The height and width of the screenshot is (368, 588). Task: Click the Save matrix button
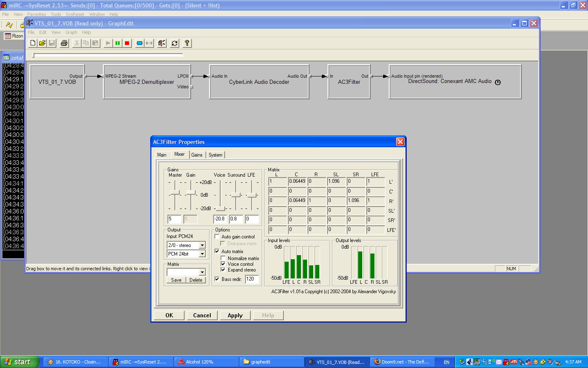(x=176, y=280)
